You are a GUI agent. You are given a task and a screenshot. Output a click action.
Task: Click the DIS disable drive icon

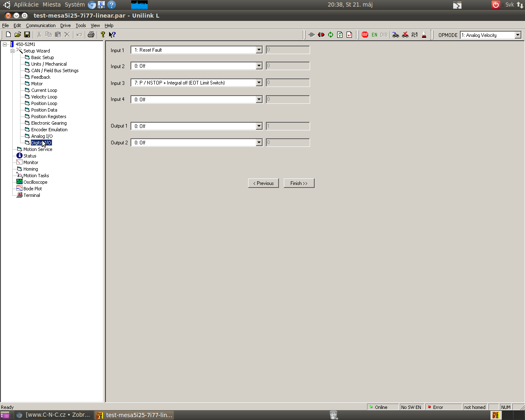click(x=384, y=35)
